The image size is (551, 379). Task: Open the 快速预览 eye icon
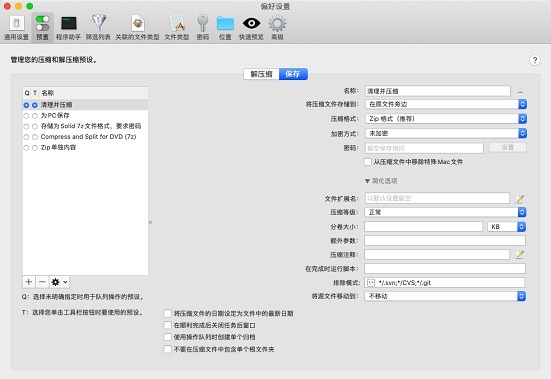pos(251,28)
